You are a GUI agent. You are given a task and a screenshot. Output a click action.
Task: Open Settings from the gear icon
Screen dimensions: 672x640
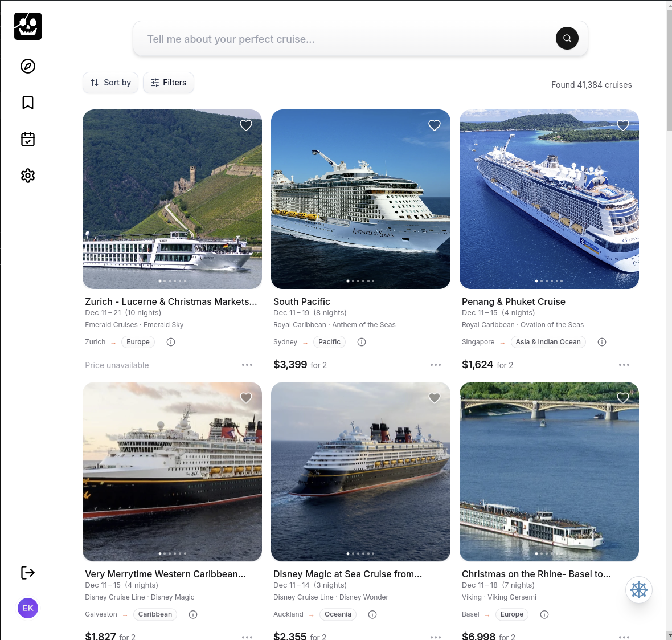coord(27,176)
